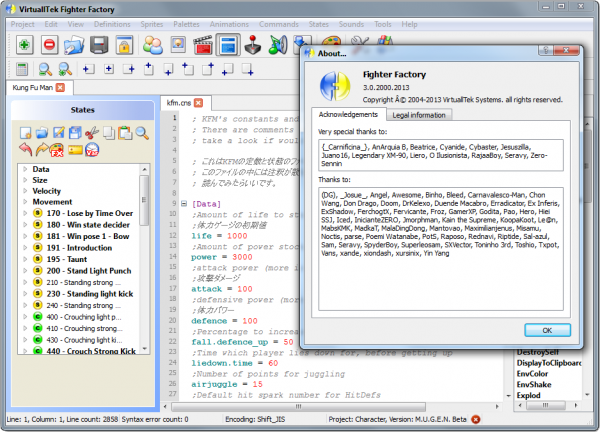Expand the Size tree node
This screenshot has height=432, width=600.
pyautogui.click(x=25, y=180)
